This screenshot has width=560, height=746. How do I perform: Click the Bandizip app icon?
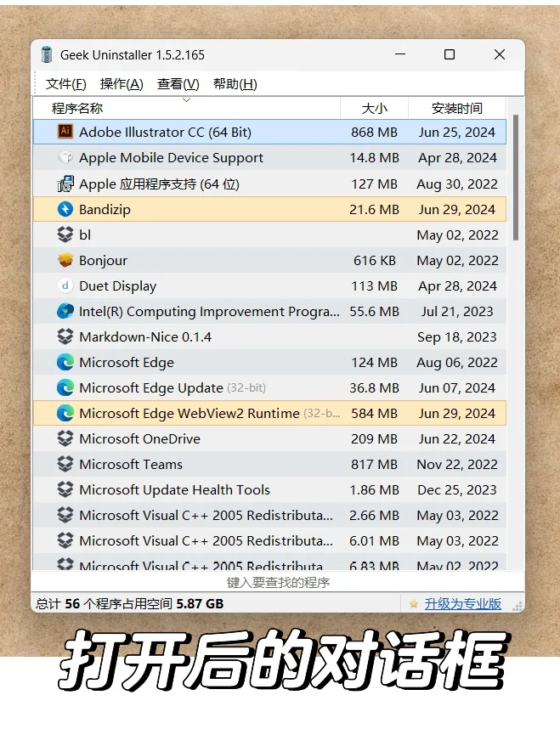tap(65, 209)
